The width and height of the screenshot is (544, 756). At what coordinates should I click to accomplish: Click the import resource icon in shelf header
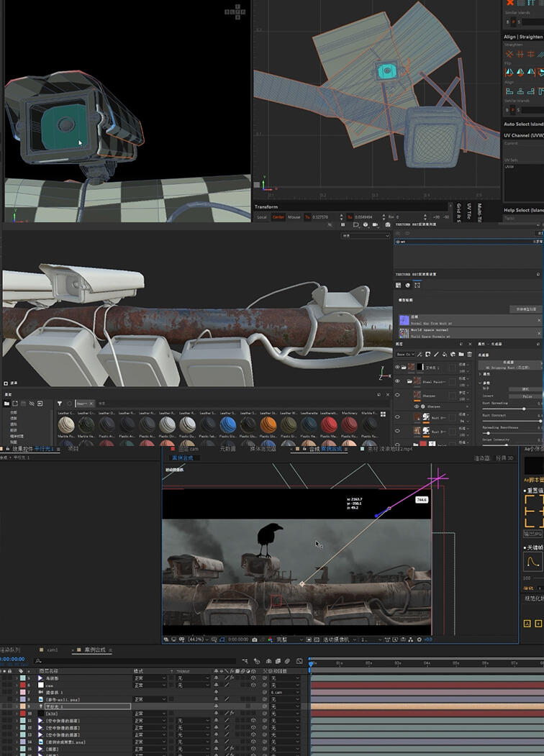[40, 403]
